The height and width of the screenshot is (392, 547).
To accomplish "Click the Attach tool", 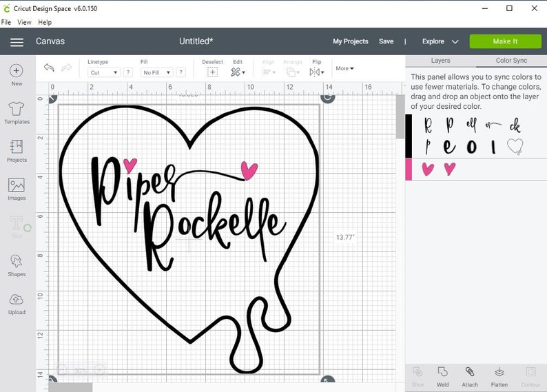I will pos(470,377).
